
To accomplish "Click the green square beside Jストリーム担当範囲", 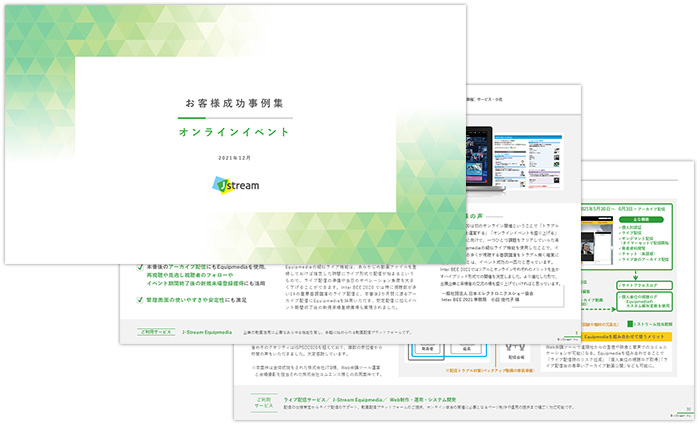I will 630,324.
